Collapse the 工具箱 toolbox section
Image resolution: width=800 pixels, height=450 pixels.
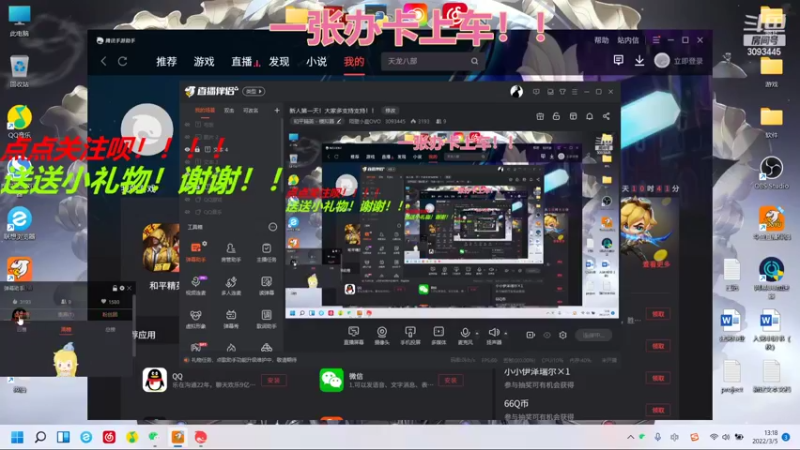pyautogui.click(x=273, y=227)
